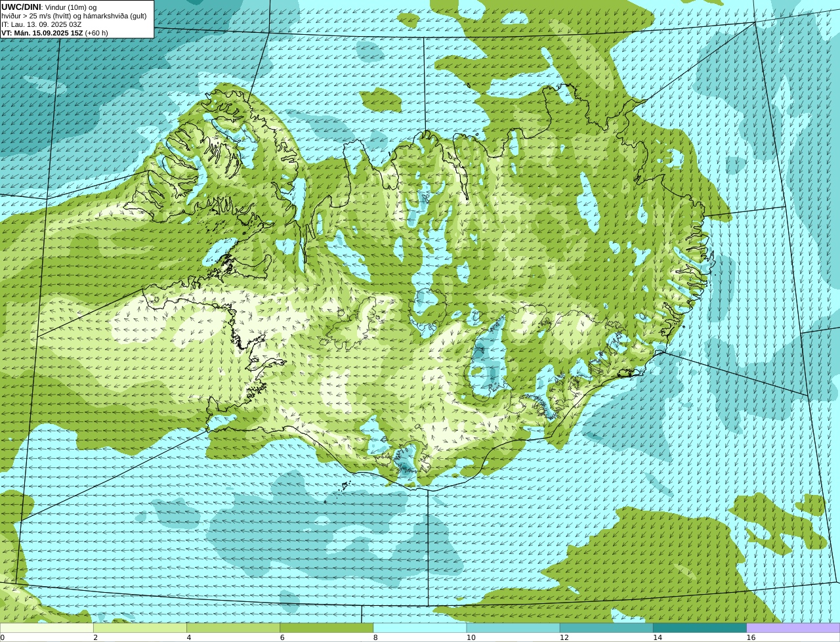Screen dimensions: 840x642
Task: Click the legend label "0"
Action: pyautogui.click(x=2, y=637)
